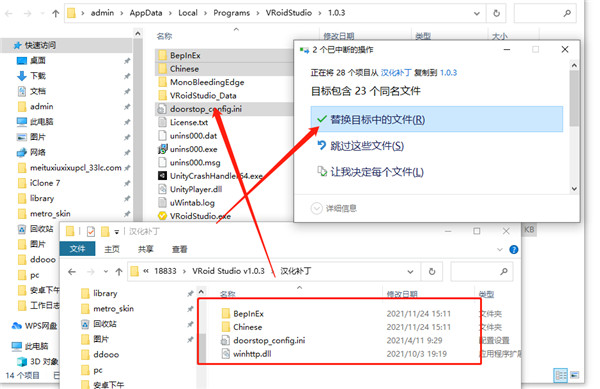Expand 详细信息 in the copy dialog

pos(334,208)
